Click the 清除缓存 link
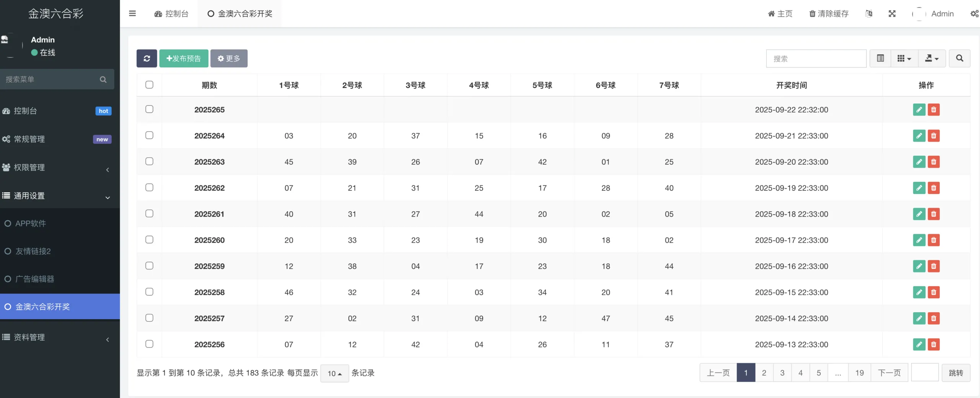The height and width of the screenshot is (398, 980). point(829,14)
